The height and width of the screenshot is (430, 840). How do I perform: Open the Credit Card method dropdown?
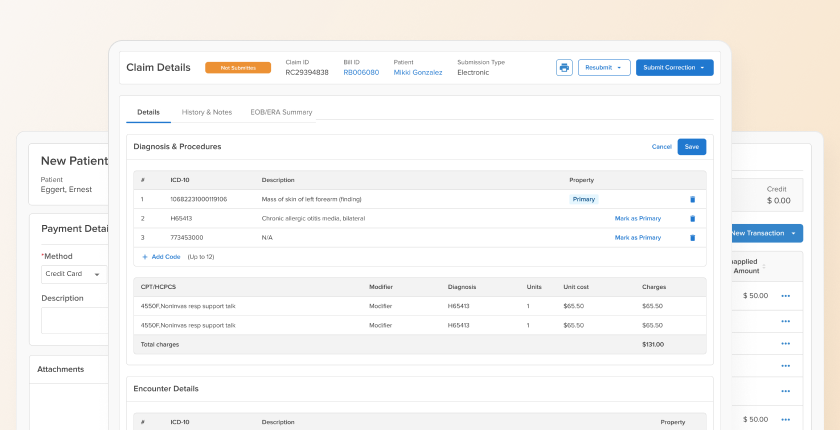click(x=75, y=273)
